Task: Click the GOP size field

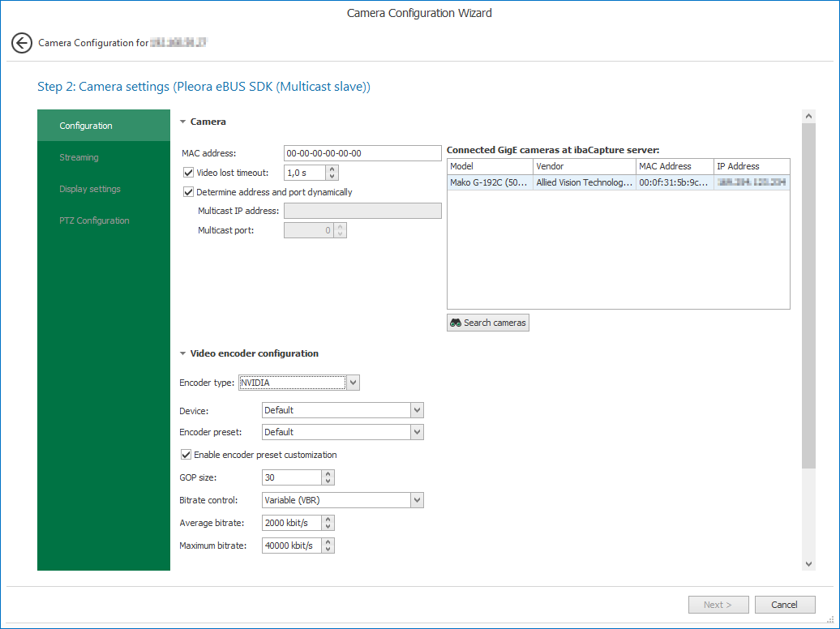Action: click(292, 477)
